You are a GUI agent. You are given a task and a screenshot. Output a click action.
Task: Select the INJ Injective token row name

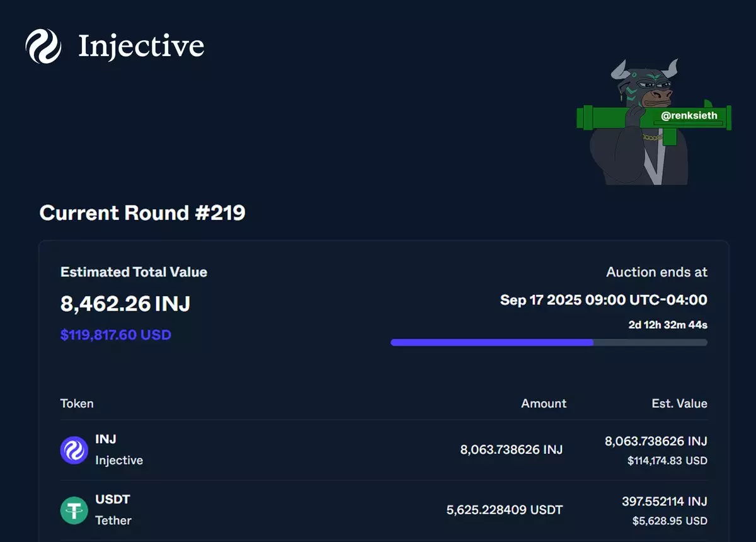point(119,449)
